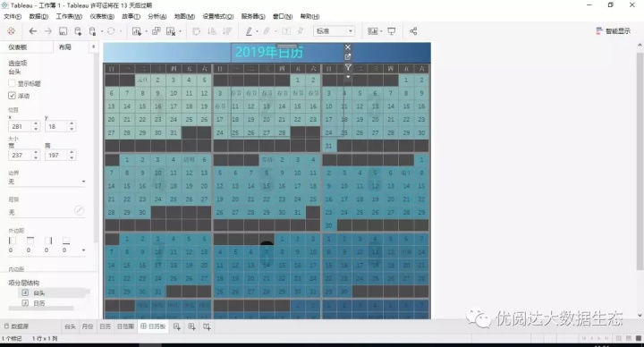Select the 日历板 dashboard tab
The image size is (644, 347).
(x=153, y=326)
